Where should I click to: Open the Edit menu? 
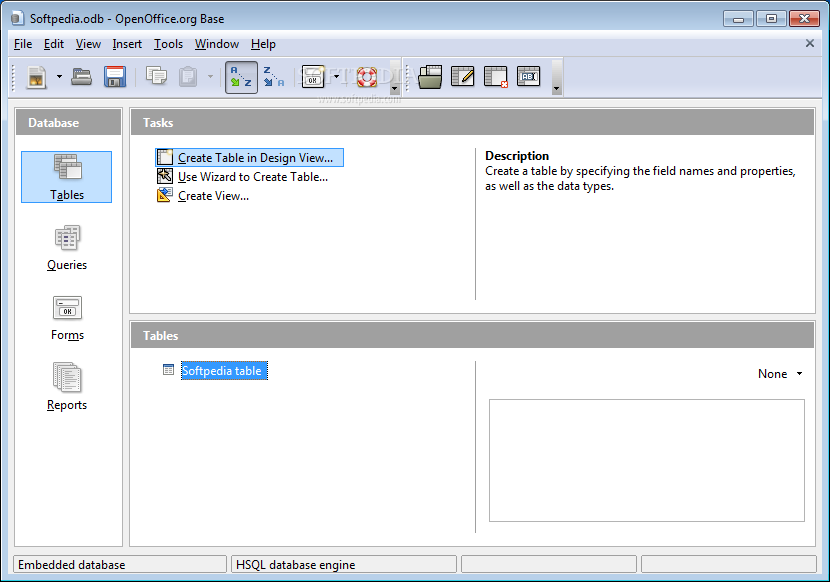54,44
